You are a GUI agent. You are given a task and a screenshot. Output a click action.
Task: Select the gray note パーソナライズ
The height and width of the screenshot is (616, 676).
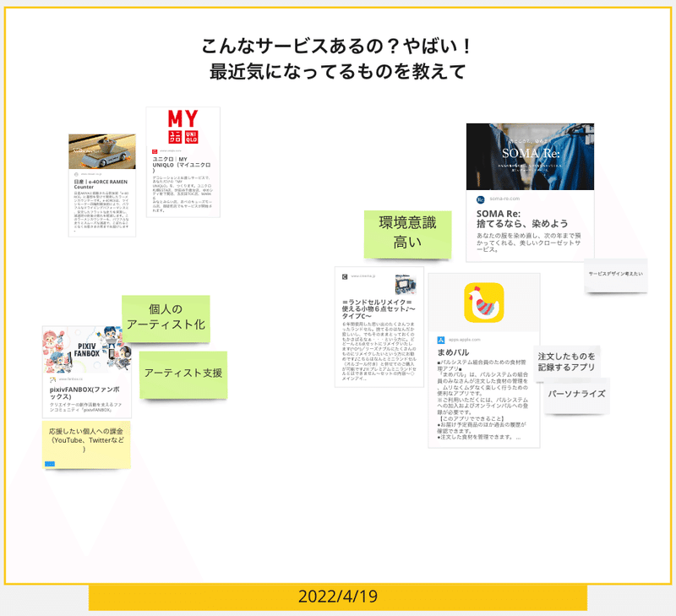tap(576, 395)
